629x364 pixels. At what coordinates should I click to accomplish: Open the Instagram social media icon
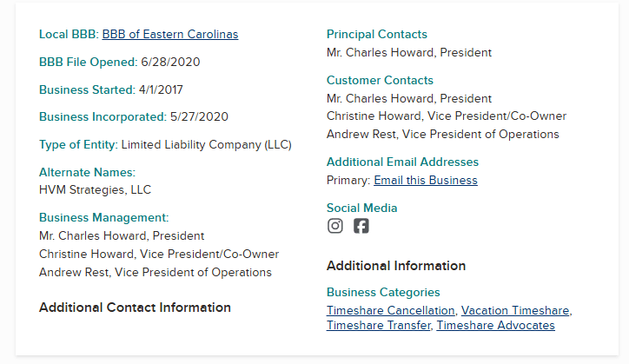coord(335,226)
